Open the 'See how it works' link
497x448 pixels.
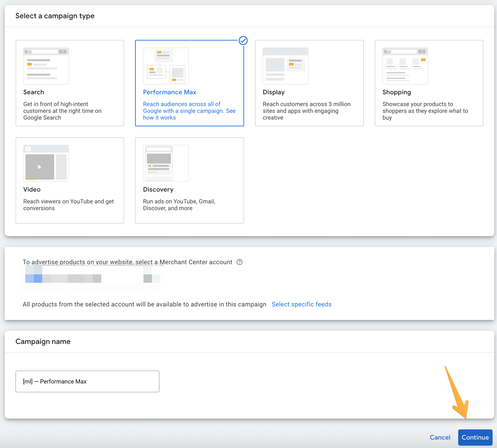click(x=189, y=114)
